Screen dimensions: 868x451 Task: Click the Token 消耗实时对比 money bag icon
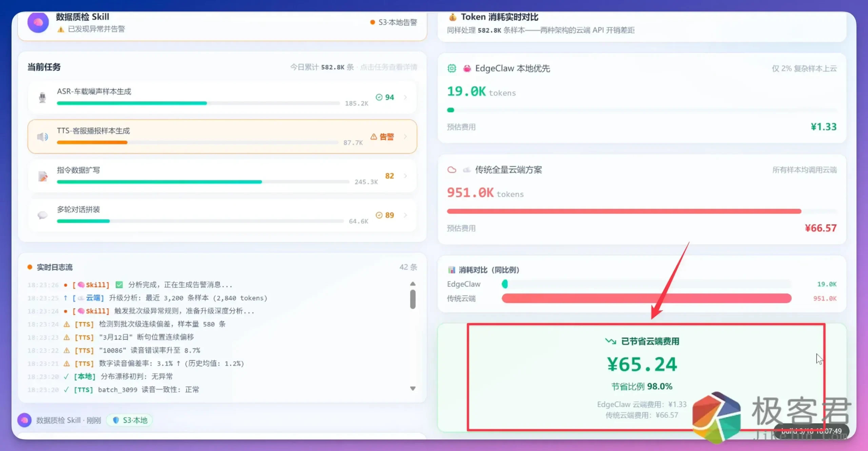tap(452, 17)
